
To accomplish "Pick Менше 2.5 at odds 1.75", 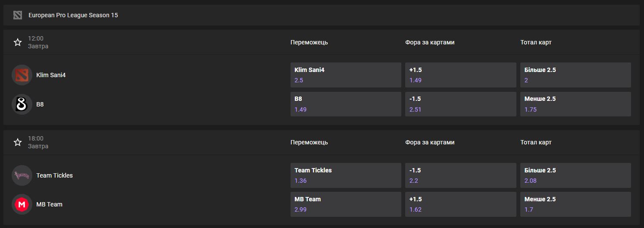I will [x=575, y=104].
